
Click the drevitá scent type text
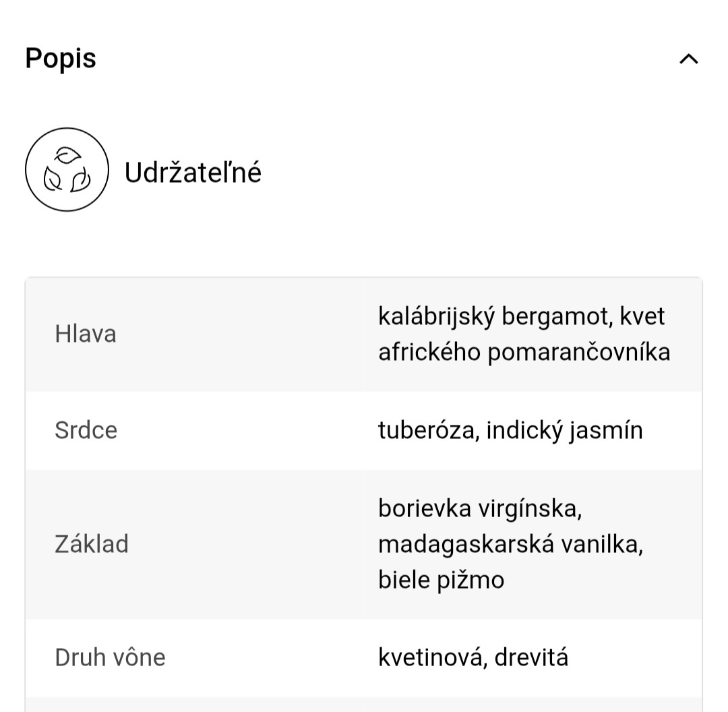pos(531,657)
